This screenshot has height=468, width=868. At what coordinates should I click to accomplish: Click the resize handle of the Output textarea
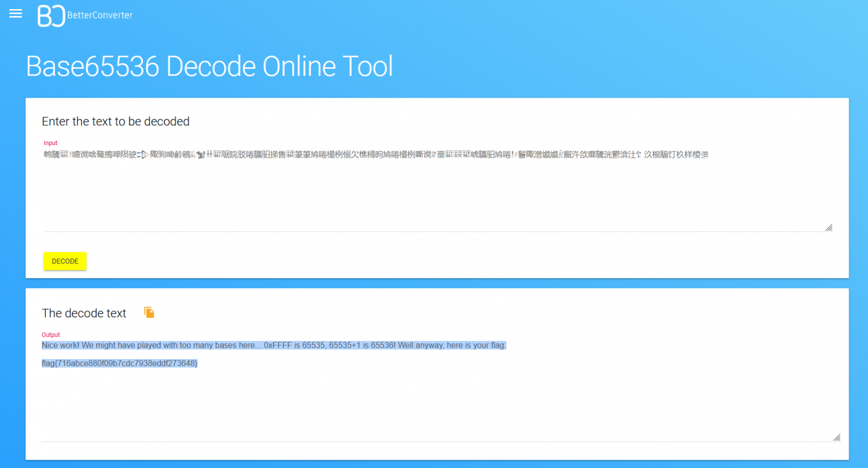(836, 436)
